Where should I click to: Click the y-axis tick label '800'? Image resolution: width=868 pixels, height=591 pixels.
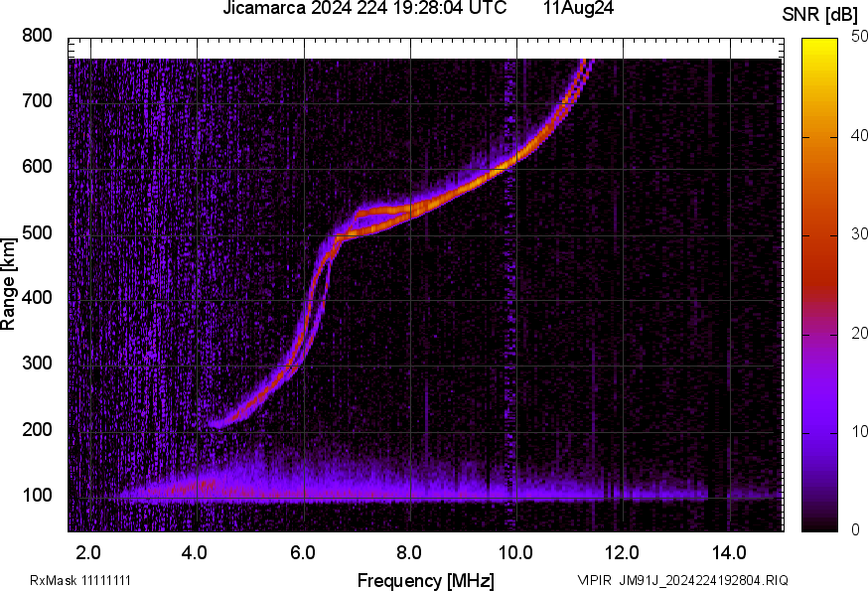37,36
